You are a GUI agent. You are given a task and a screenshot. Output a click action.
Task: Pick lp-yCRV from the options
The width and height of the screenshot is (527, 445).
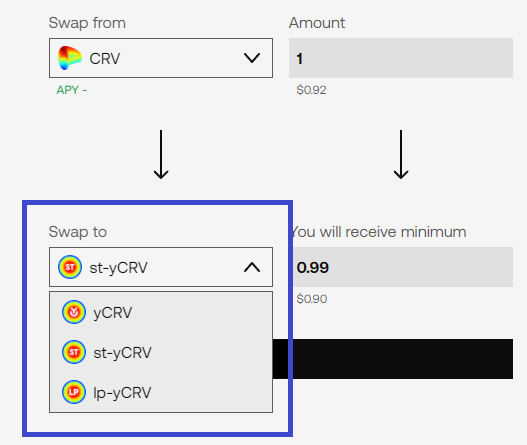tap(161, 392)
